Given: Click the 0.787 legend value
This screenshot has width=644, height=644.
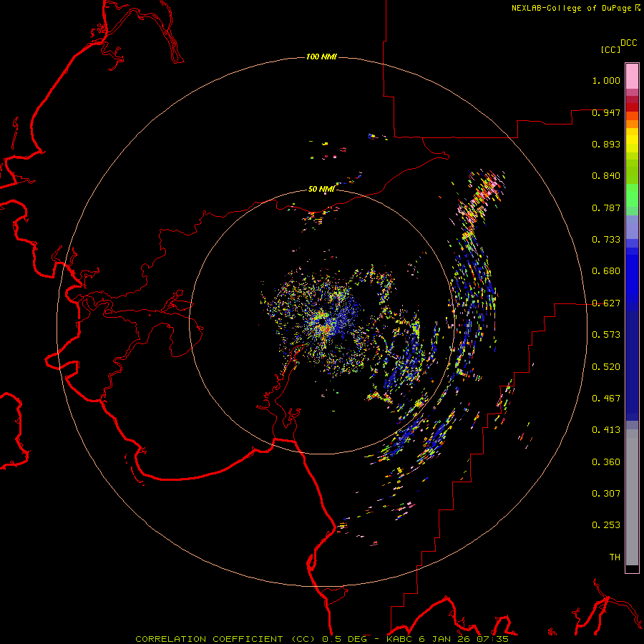Looking at the screenshot, I should pyautogui.click(x=606, y=208).
